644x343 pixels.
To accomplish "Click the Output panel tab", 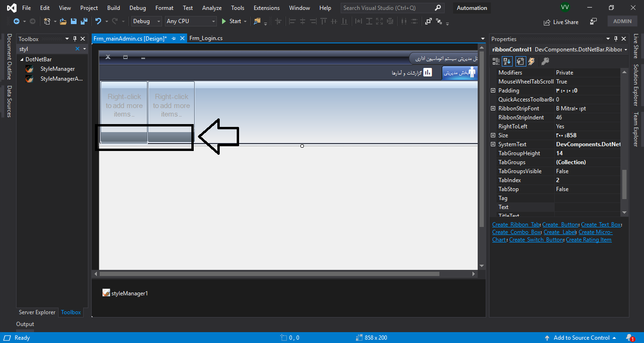I will pos(25,324).
